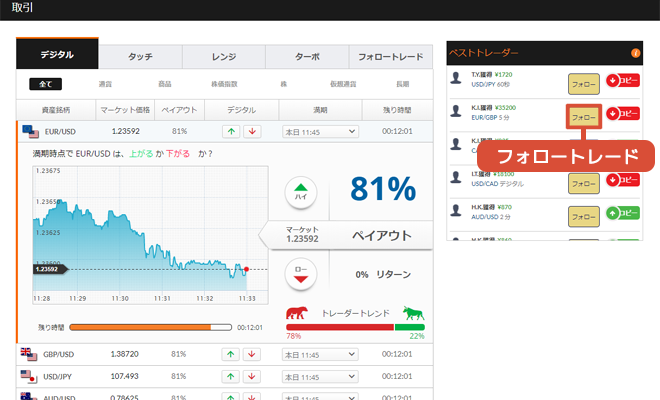Click the orange info icon in ベストトレーダー header
The width and height of the screenshot is (660, 400).
click(x=636, y=53)
